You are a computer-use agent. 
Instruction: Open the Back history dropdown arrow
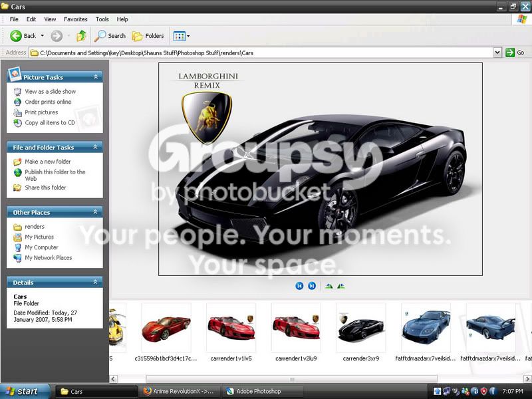pos(43,36)
